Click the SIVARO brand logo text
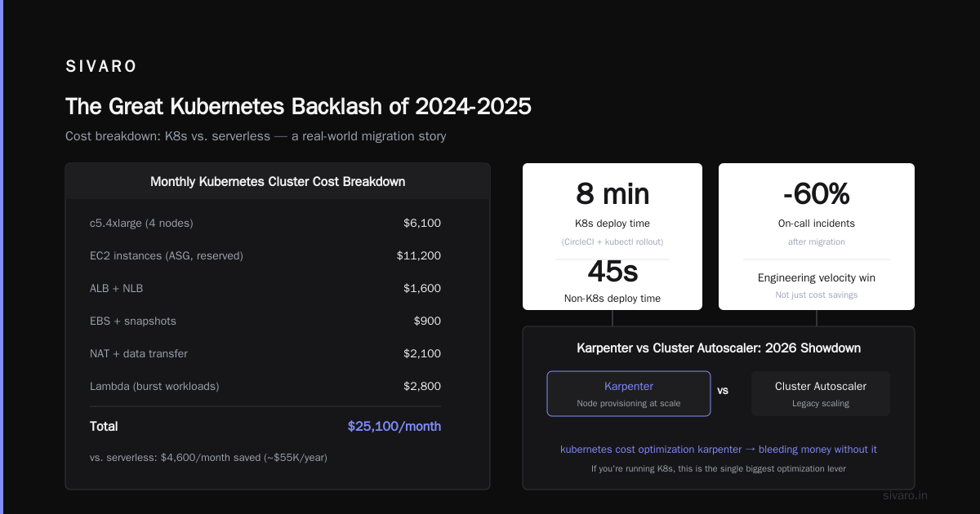Viewport: 980px width, 514px height. (101, 66)
